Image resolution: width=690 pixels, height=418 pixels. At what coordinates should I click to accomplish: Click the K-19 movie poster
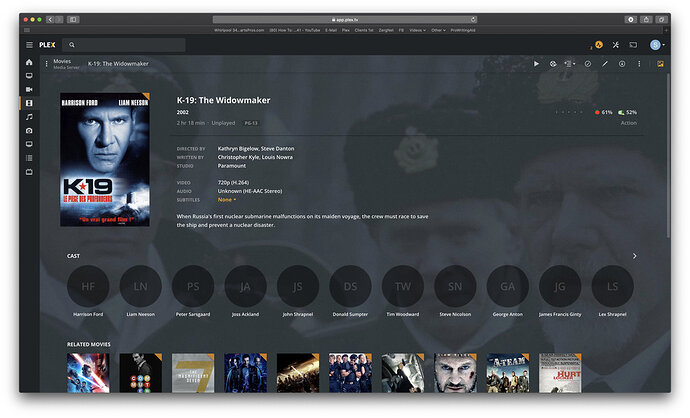pos(105,160)
